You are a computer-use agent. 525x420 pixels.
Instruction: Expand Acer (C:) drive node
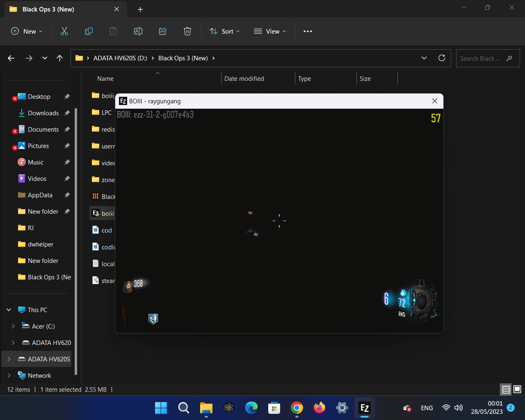[x=13, y=326]
